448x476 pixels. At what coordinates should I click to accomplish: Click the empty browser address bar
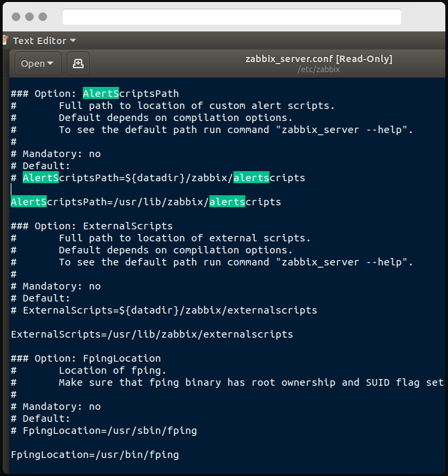232,17
